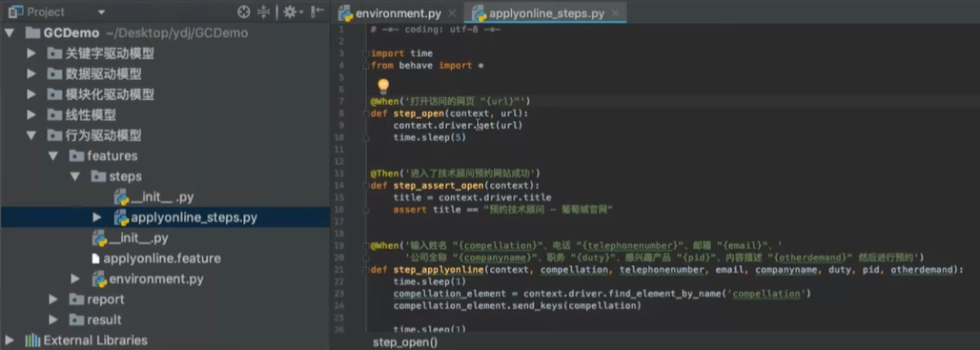Click the 关键字驱动模型 folder icon
Image resolution: width=980 pixels, height=350 pixels.
click(x=54, y=53)
